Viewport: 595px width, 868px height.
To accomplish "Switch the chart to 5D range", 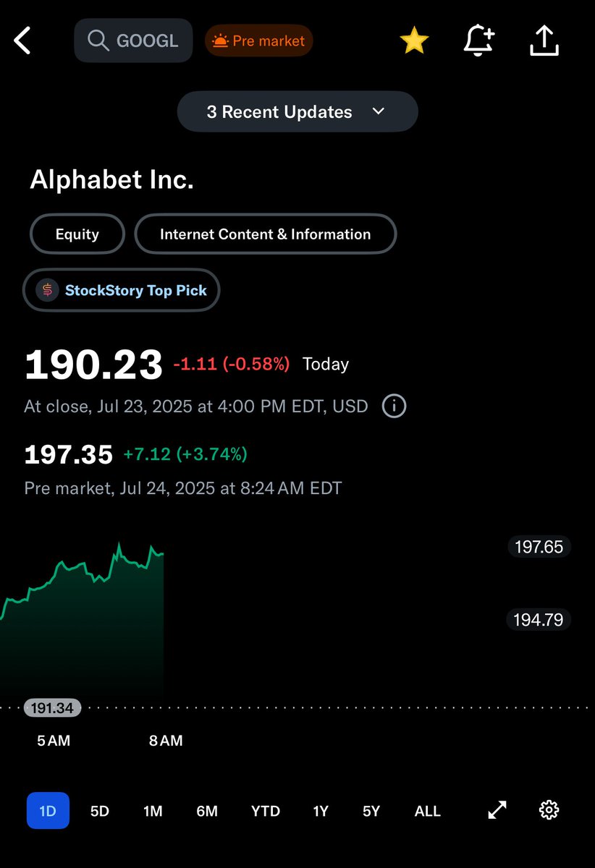I will coord(100,811).
